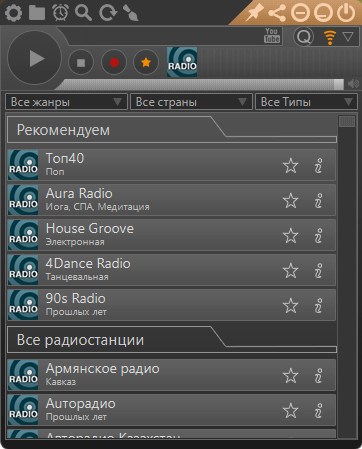Viewport: 362px width, 449px height.
Task: Show info for 90s Radio
Action: (319, 305)
